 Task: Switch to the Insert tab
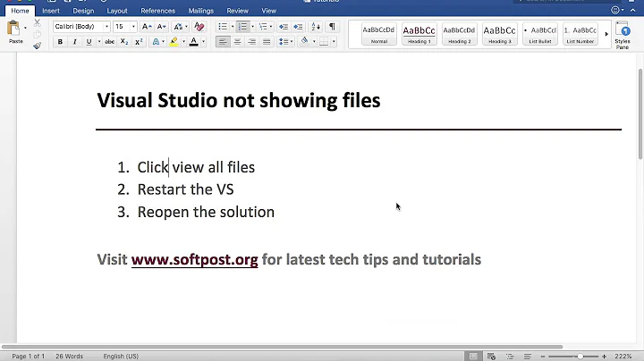point(51,11)
